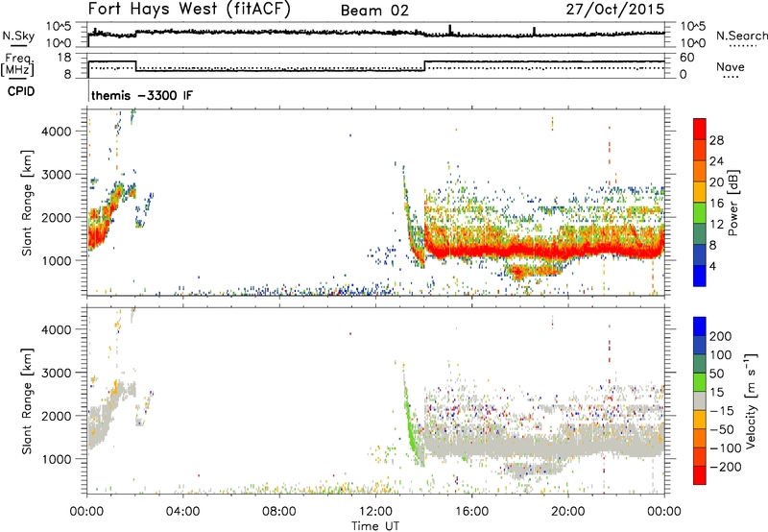This screenshot has width=768, height=532.
Task: Click the 'themis -3300 IF' text
Action: tap(142, 95)
